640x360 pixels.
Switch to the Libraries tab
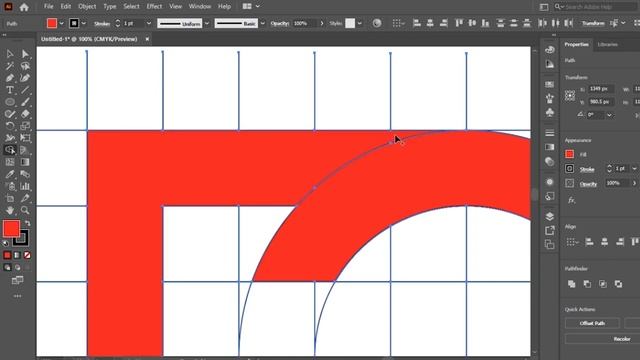tap(607, 44)
